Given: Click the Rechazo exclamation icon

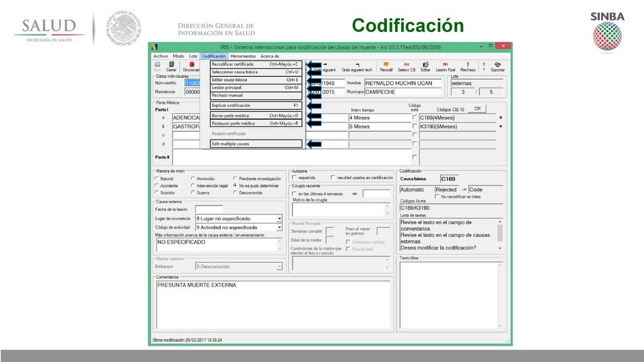Looking at the screenshot, I should (467, 65).
